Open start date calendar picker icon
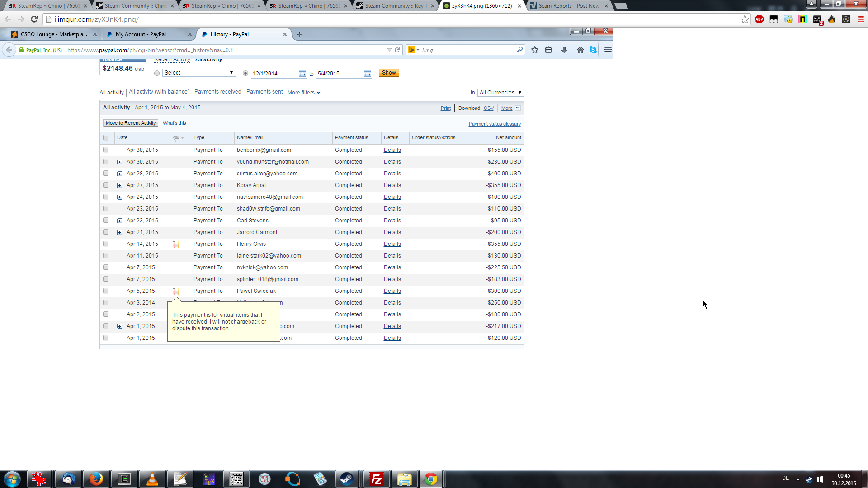The height and width of the screenshot is (488, 868). [x=302, y=74]
